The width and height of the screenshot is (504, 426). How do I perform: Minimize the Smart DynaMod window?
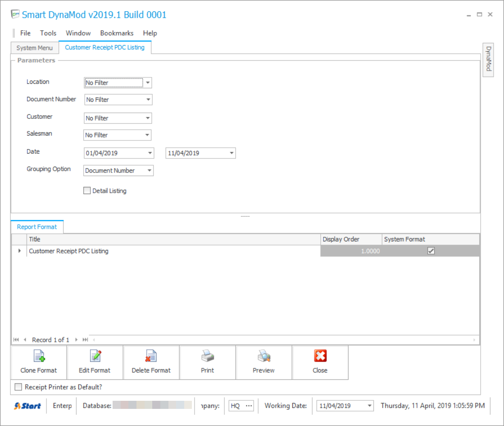[x=468, y=15]
